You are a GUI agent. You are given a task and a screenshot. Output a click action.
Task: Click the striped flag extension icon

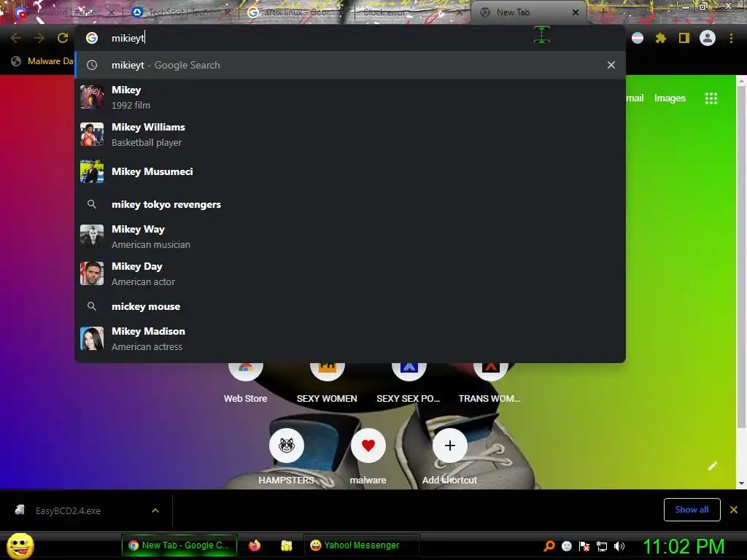[x=638, y=38]
